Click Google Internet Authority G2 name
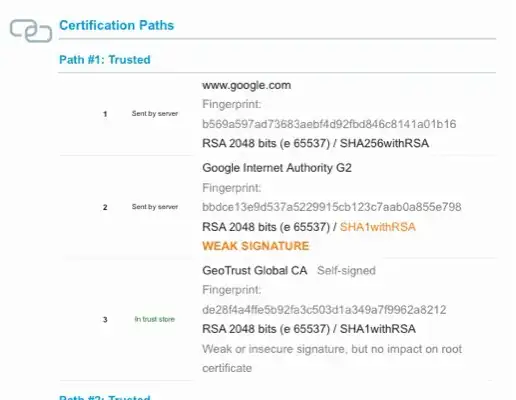Image resolution: width=516 pixels, height=400 pixels. point(277,168)
